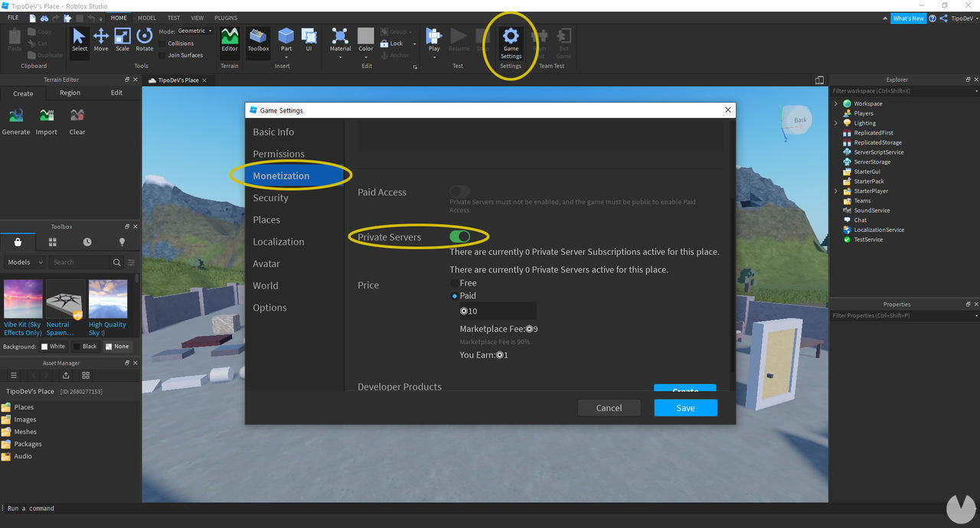Enable the Collisions checkbox
The height and width of the screenshot is (528, 980).
163,44
